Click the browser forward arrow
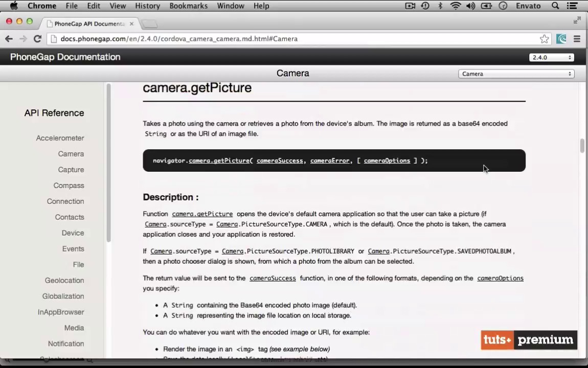Image resolution: width=588 pixels, height=368 pixels. (23, 39)
